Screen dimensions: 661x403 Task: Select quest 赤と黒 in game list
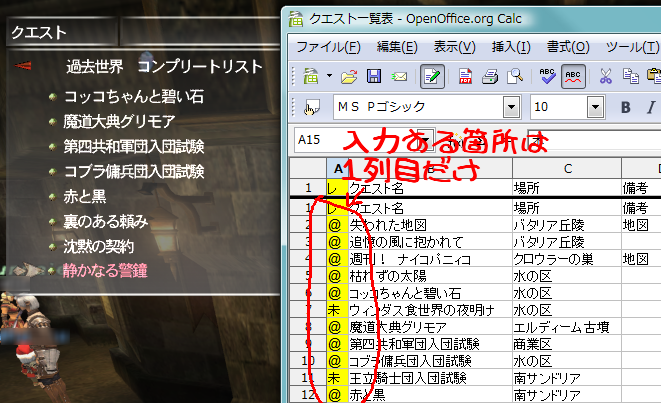[85, 196]
